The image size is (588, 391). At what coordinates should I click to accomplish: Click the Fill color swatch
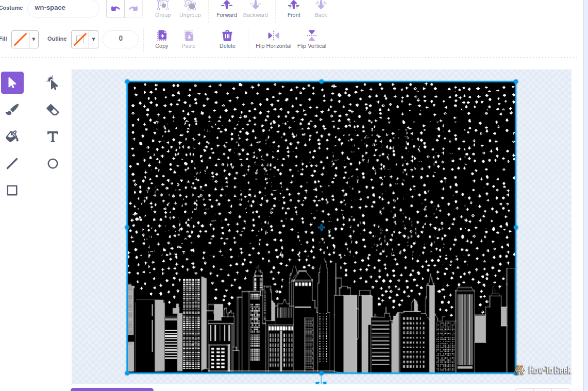[20, 39]
